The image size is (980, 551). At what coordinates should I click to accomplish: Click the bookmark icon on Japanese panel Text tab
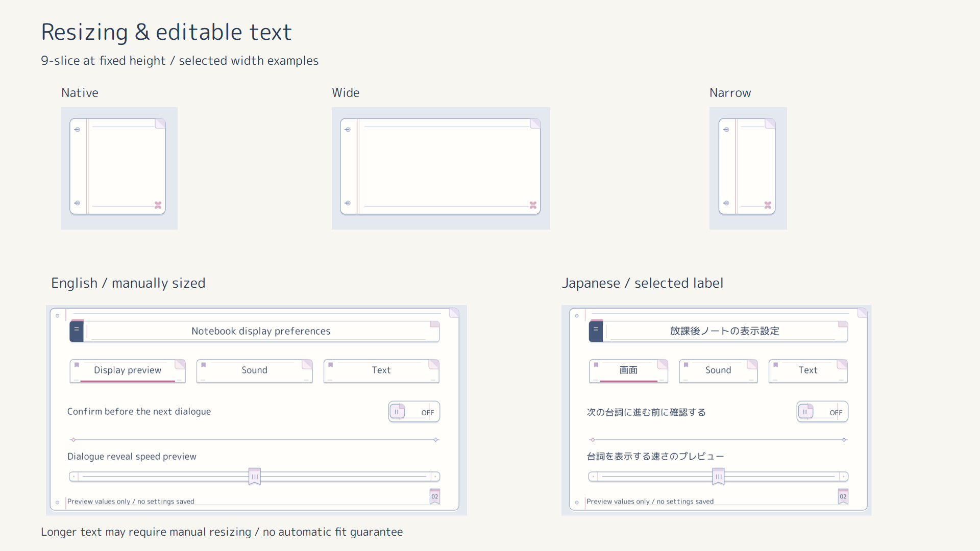[776, 365]
